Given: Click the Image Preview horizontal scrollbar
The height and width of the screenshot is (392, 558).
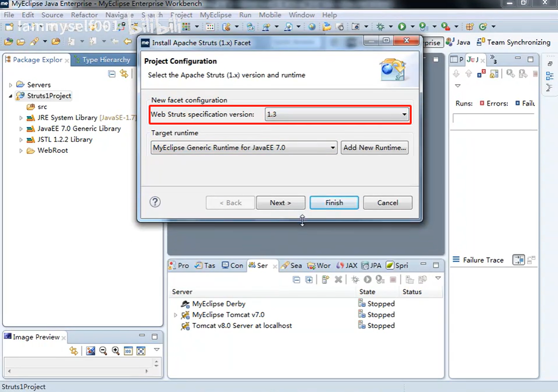Looking at the screenshot, I should [78, 371].
